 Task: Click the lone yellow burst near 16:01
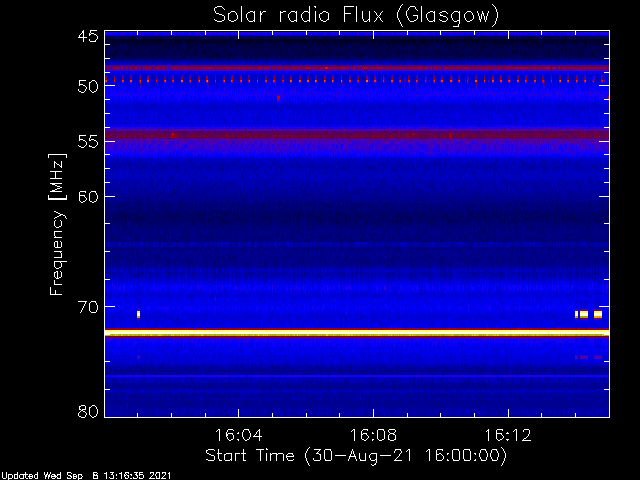tap(138, 314)
